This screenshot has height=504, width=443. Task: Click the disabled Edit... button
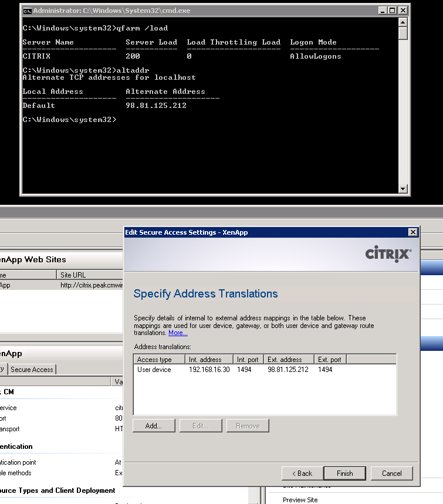pos(201,426)
